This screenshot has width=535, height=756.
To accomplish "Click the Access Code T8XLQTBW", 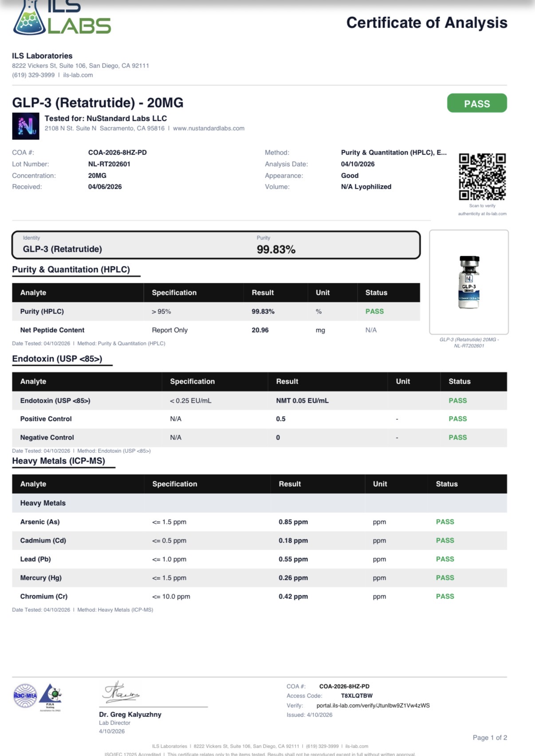I will 357,696.
